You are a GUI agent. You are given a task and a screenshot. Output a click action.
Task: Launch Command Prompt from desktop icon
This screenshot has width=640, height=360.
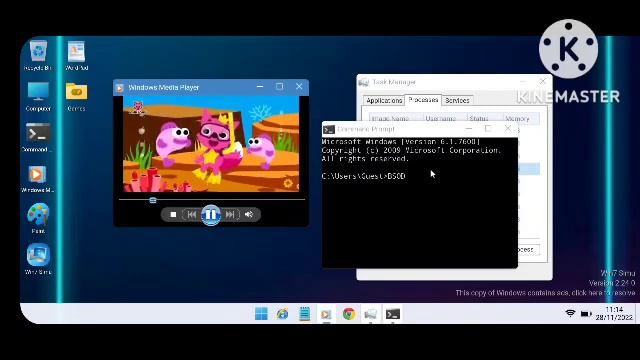coord(38,137)
